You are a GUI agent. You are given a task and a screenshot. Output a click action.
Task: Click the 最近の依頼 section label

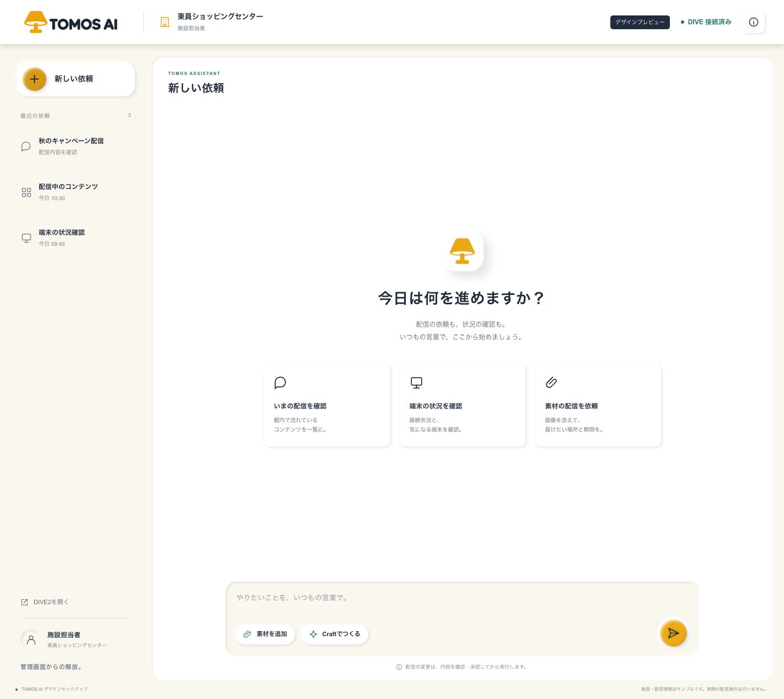(x=35, y=116)
